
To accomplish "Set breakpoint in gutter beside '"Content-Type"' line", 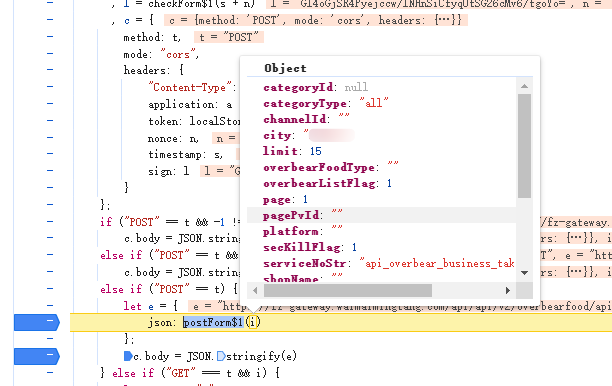I will click(50, 87).
